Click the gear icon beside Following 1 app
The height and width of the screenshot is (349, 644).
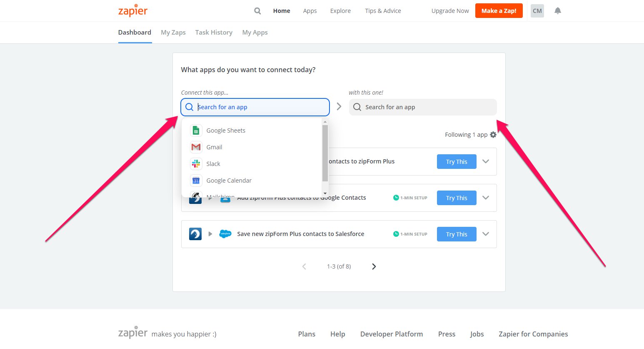[x=493, y=135]
